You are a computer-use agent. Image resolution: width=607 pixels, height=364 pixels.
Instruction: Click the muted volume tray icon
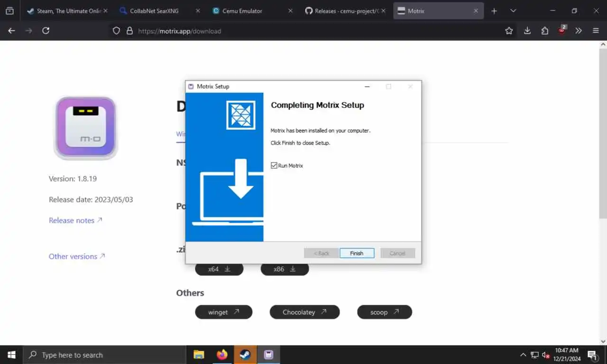tap(546, 355)
